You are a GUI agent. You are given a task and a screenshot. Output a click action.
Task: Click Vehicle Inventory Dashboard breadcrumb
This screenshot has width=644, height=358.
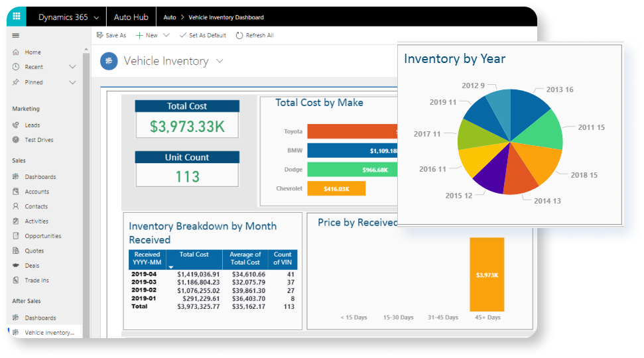pos(226,17)
